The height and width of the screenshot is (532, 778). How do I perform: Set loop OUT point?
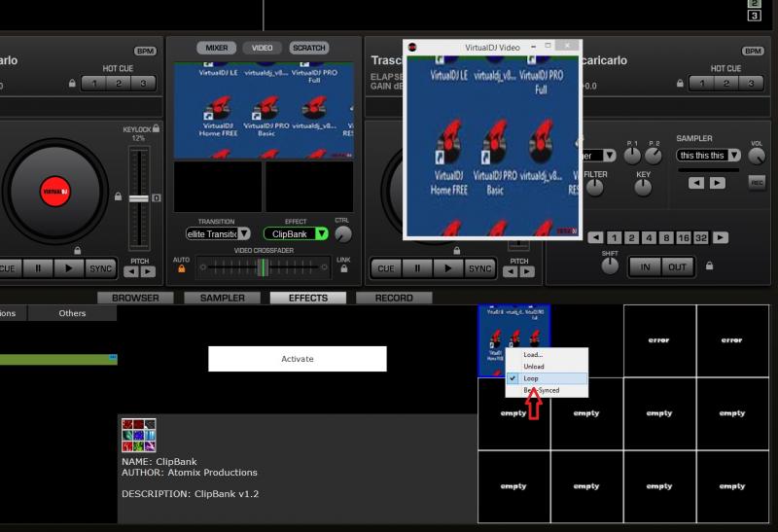[677, 267]
